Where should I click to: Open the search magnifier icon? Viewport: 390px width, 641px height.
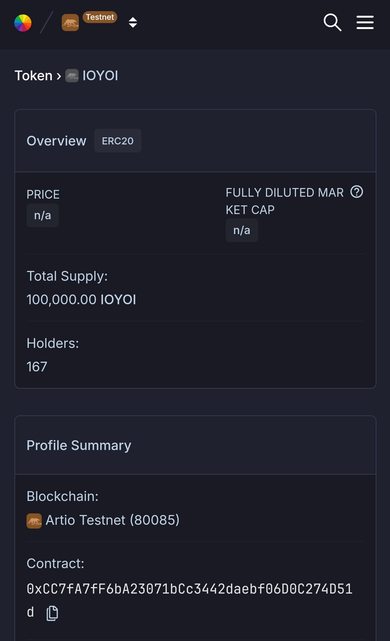(x=332, y=22)
